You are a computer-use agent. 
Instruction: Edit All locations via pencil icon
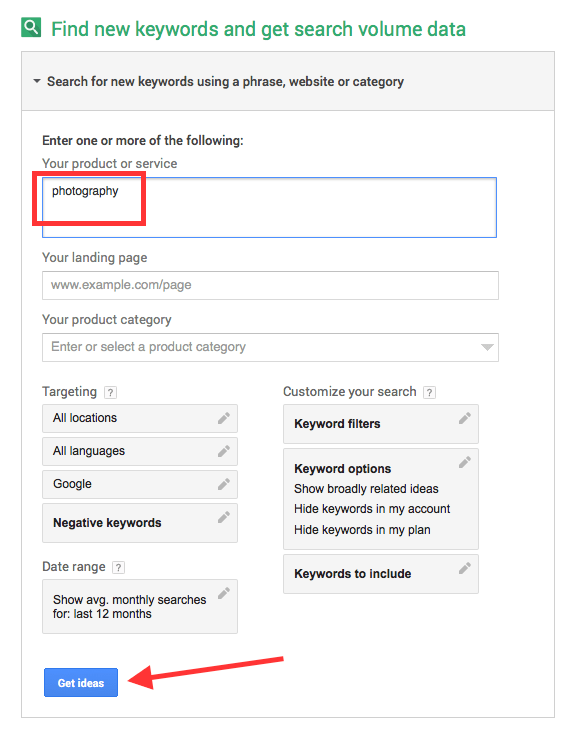point(224,418)
